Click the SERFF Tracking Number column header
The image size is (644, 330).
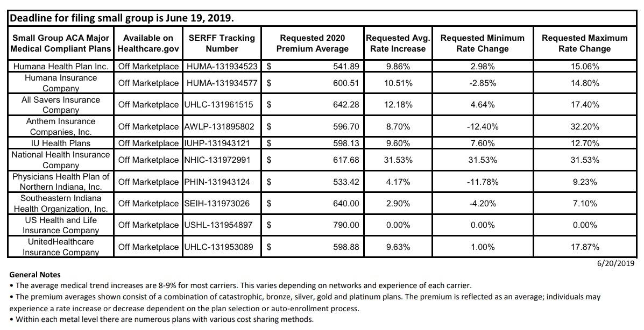222,43
